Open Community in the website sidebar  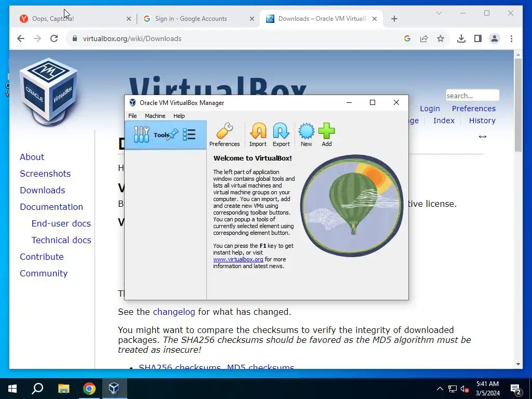click(x=44, y=273)
